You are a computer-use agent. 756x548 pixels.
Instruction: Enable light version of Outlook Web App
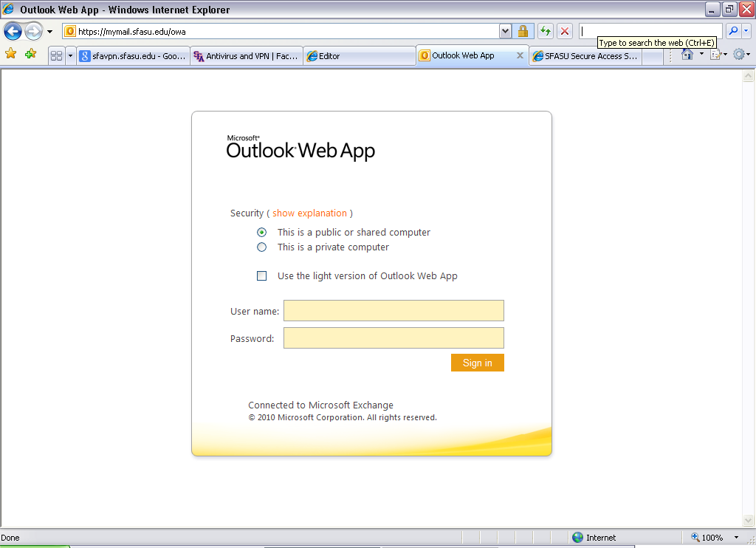click(261, 276)
